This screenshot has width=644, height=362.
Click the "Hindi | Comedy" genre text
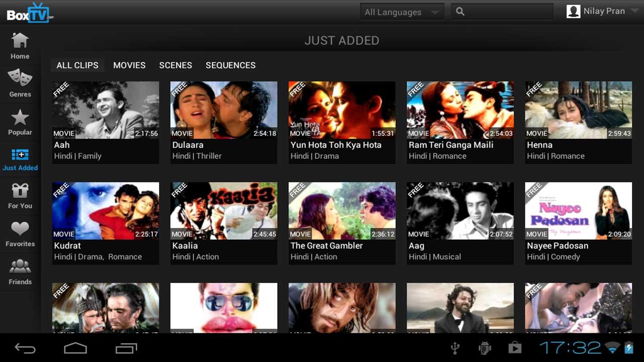pyautogui.click(x=553, y=256)
